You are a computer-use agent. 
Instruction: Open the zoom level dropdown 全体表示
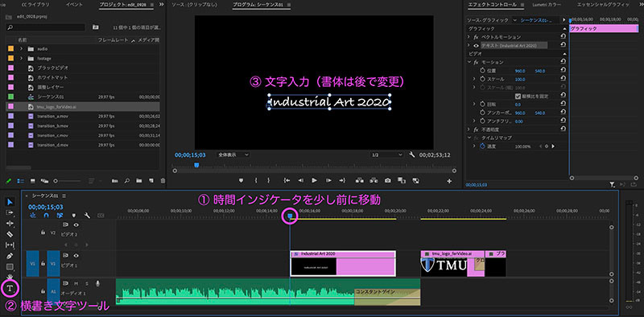pos(233,154)
